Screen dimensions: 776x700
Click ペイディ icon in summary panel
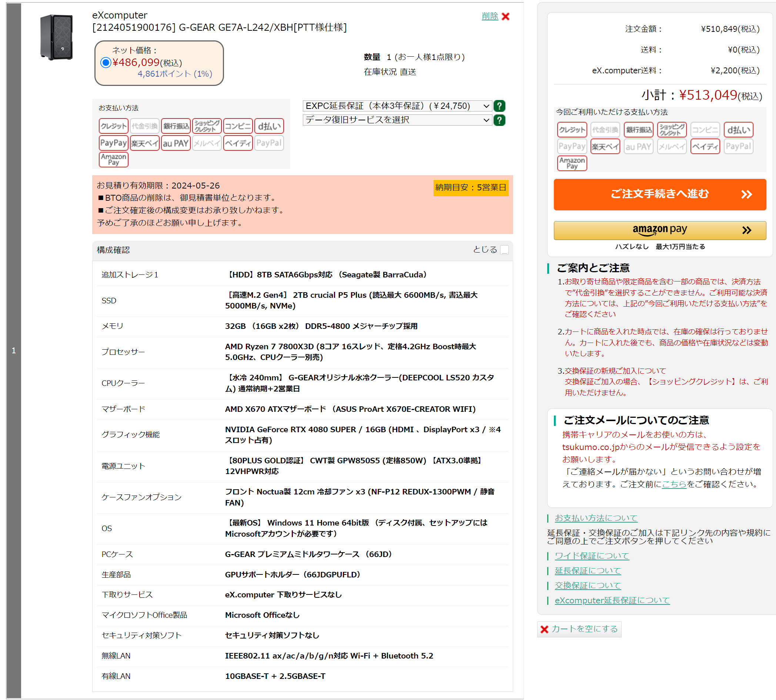(x=705, y=147)
